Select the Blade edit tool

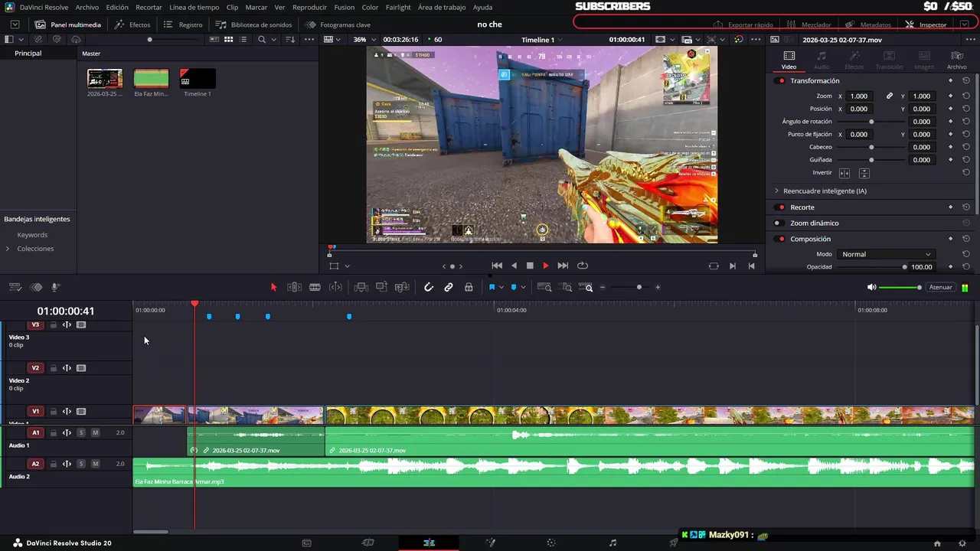tap(315, 287)
